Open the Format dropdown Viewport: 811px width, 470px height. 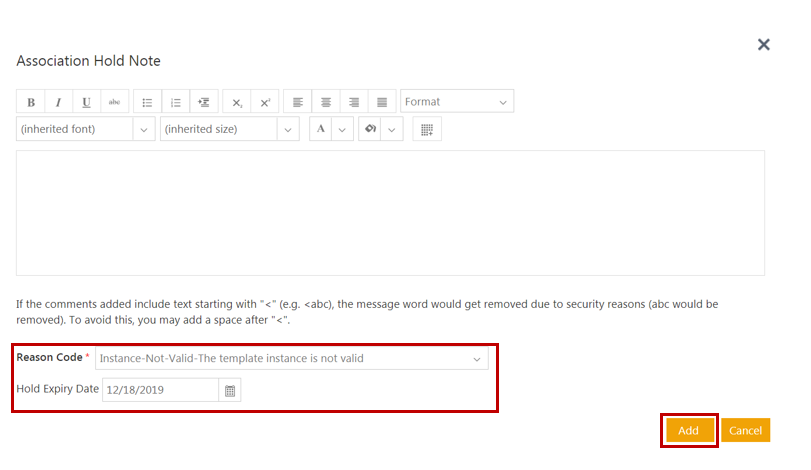pos(457,102)
